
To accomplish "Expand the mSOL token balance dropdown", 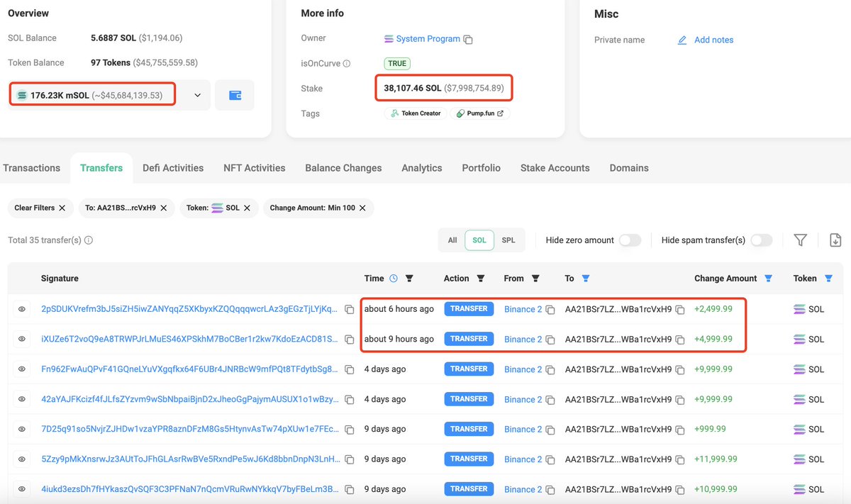I will (x=197, y=95).
